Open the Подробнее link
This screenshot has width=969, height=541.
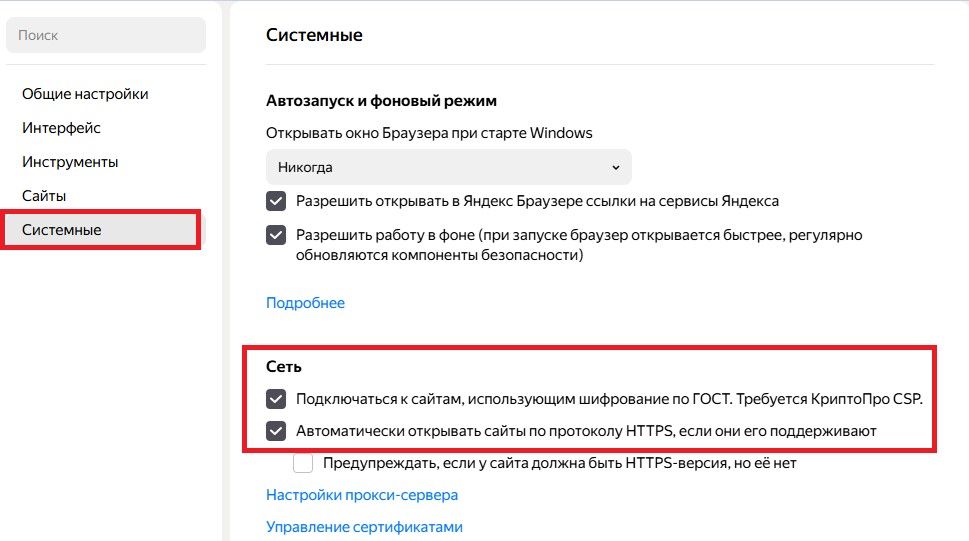(x=305, y=303)
